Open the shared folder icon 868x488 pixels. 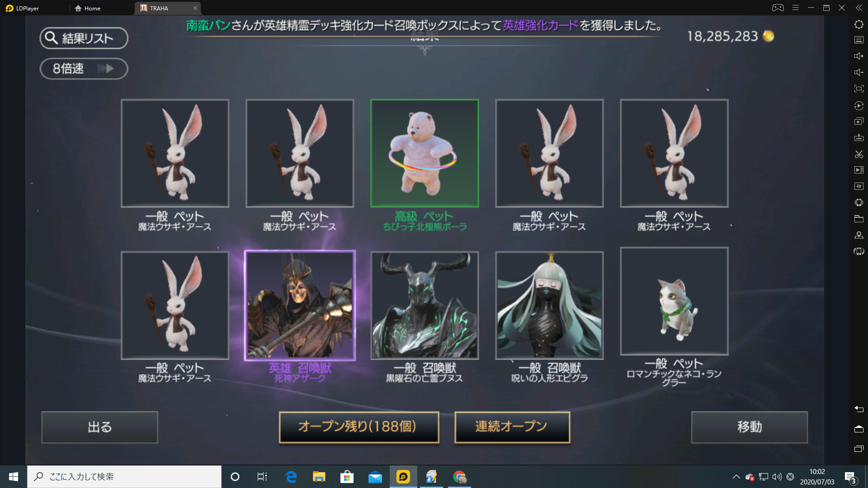point(859,219)
